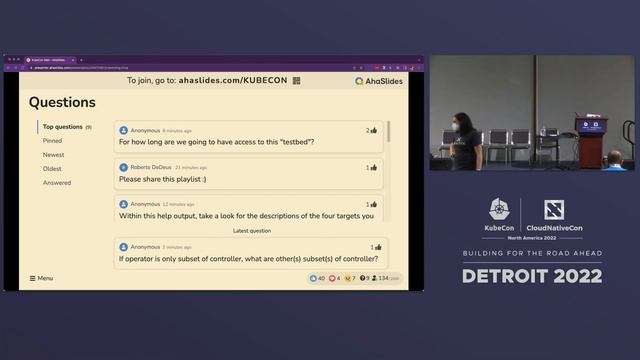
Task: Click the red heart reaction counter
Action: [x=334, y=278]
